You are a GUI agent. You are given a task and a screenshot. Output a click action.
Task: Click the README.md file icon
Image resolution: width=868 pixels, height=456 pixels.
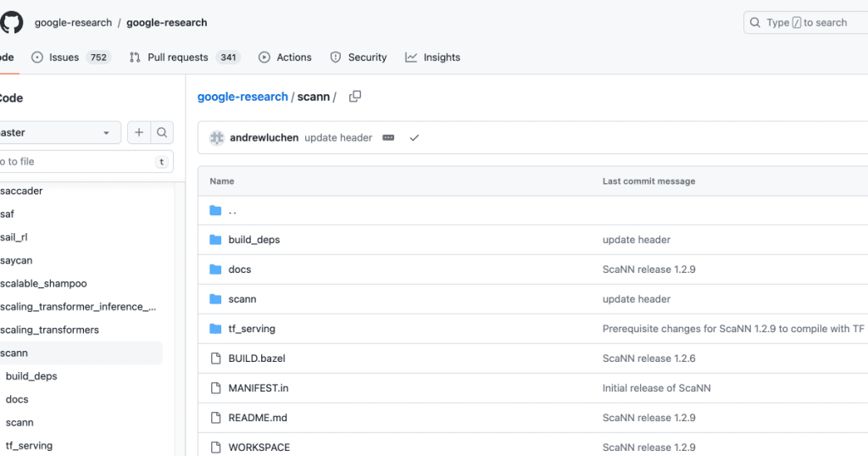216,418
